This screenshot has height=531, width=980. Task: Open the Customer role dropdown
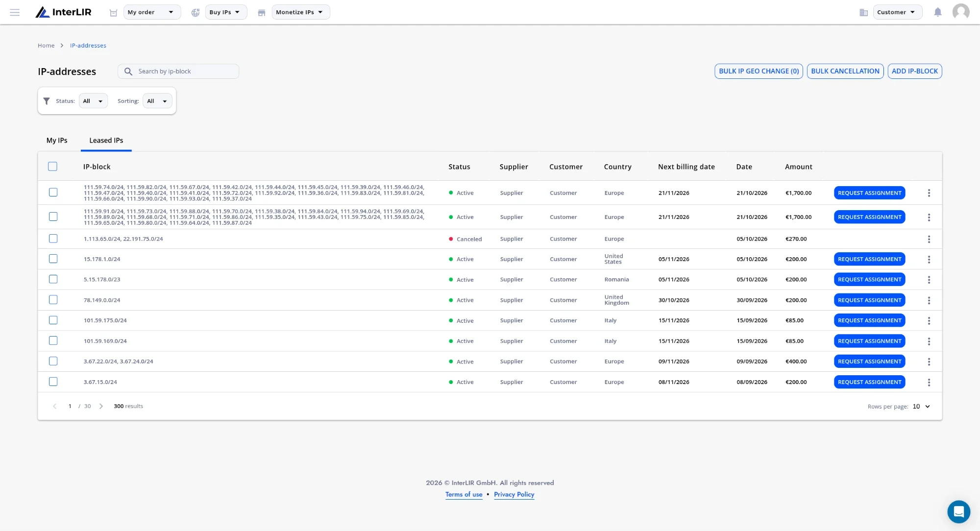[x=897, y=12]
